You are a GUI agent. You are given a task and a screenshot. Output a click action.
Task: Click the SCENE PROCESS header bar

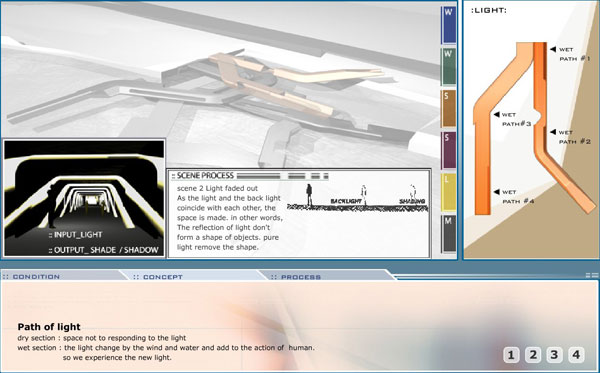click(x=250, y=176)
